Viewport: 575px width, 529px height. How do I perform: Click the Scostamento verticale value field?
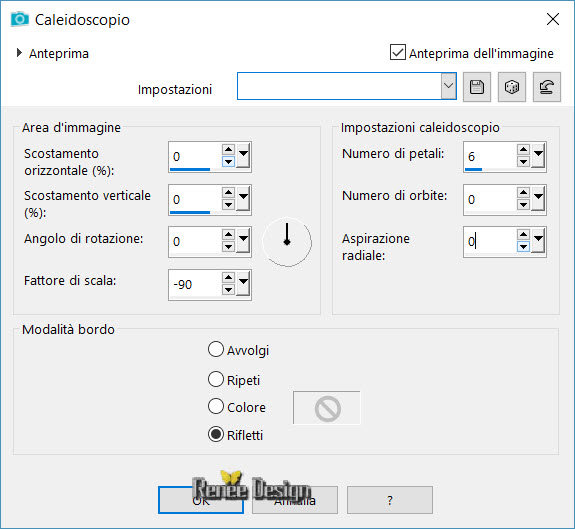pos(195,199)
